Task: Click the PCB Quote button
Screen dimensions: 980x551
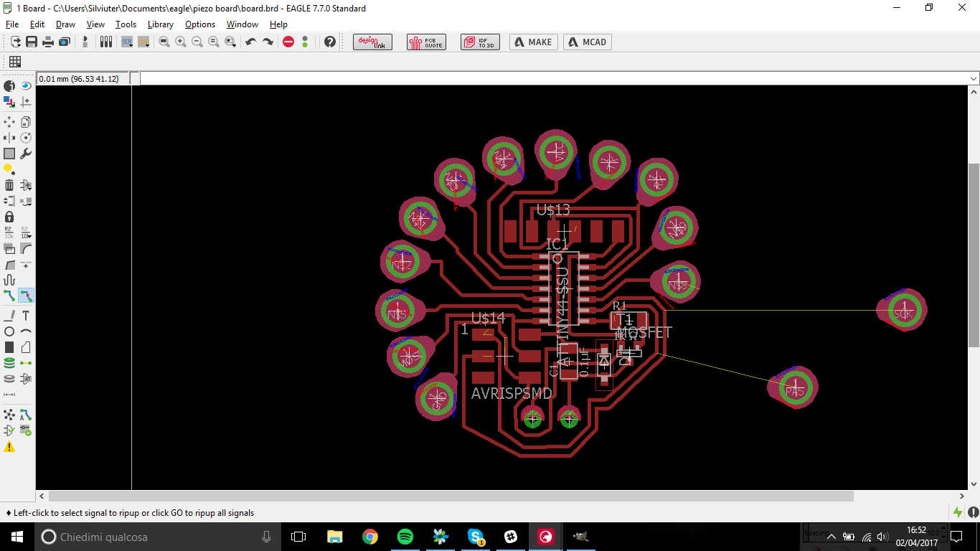Action: [426, 42]
